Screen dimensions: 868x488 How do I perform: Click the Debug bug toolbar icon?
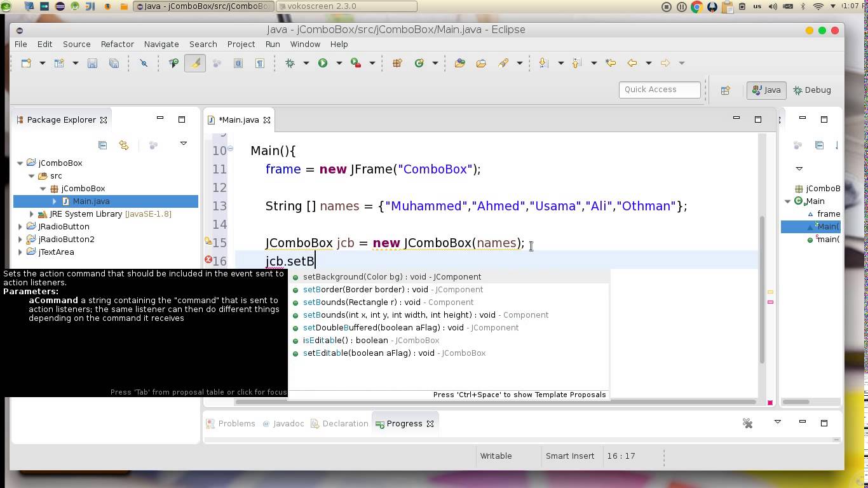tap(290, 63)
